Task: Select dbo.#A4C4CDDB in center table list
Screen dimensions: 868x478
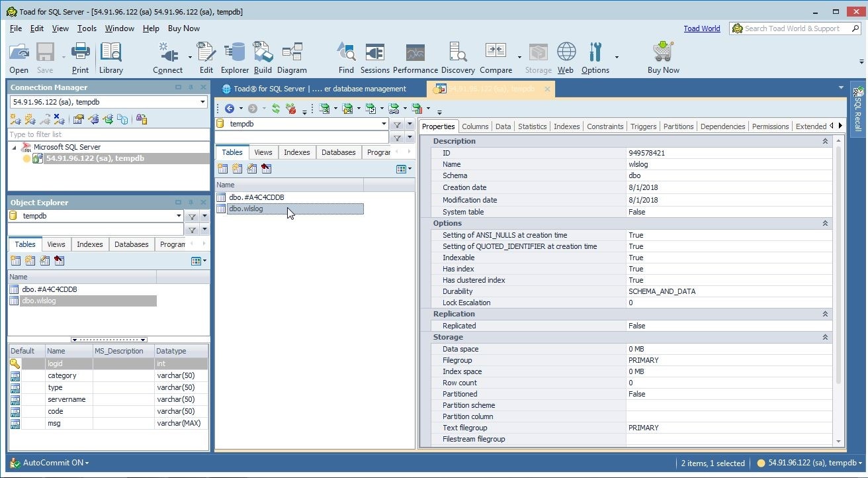Action: click(x=256, y=197)
